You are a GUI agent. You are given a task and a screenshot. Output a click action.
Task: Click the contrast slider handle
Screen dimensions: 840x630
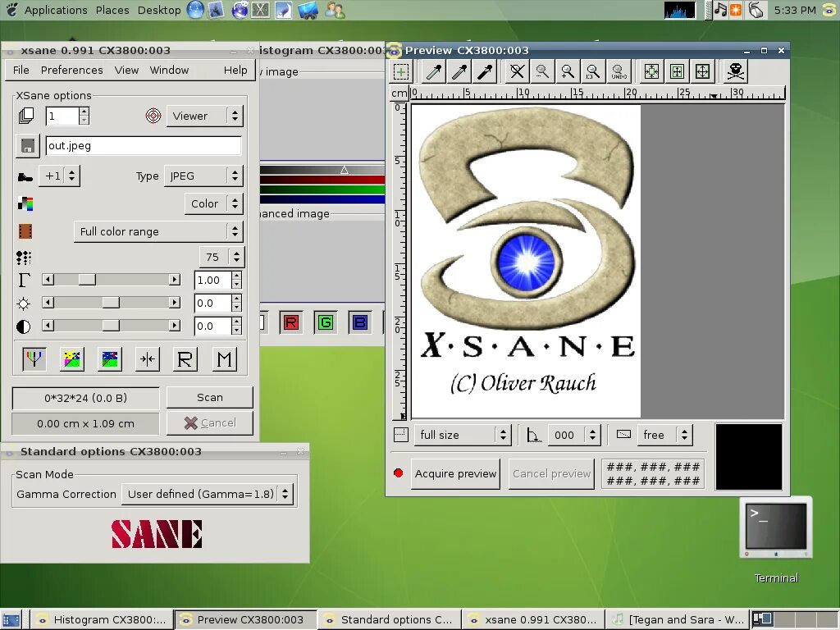(x=111, y=325)
